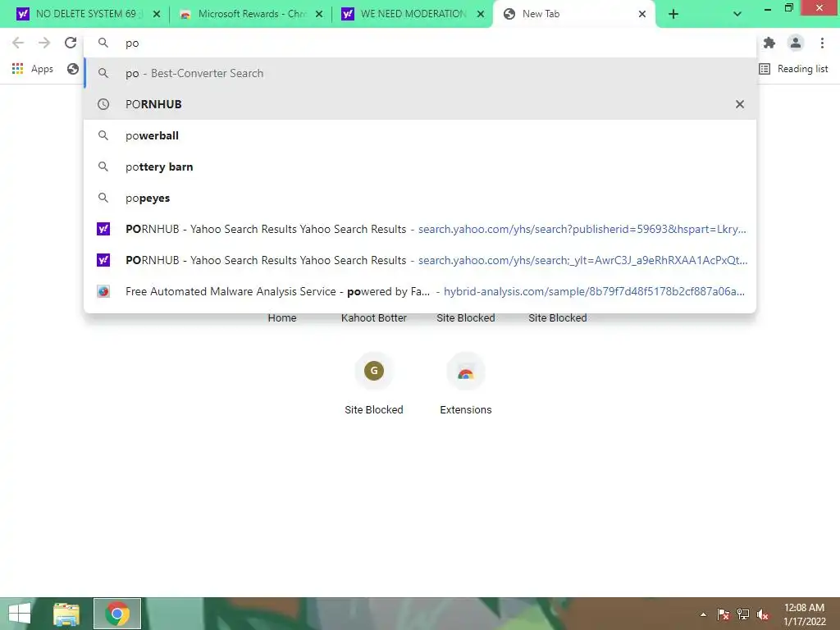Screen dimensions: 840x630
Task: Choose the 'popeyes' suggestion
Action: 420,198
